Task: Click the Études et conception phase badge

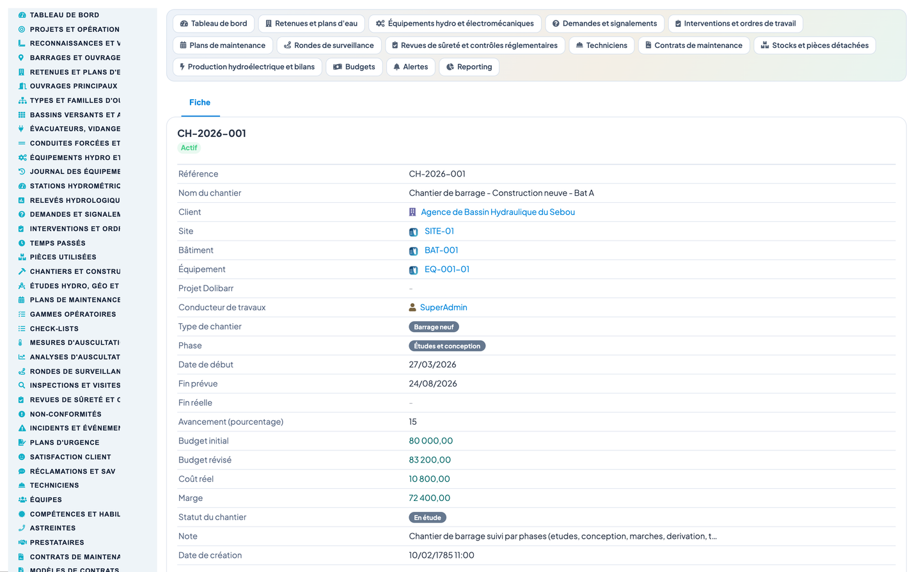Action: tap(447, 346)
